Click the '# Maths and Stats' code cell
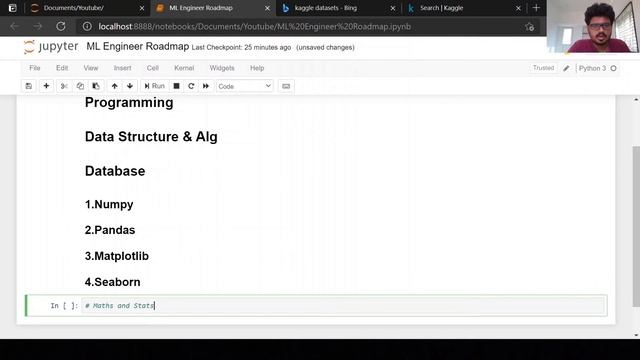Screen dimensions: 640x360 pyautogui.click(x=343, y=306)
